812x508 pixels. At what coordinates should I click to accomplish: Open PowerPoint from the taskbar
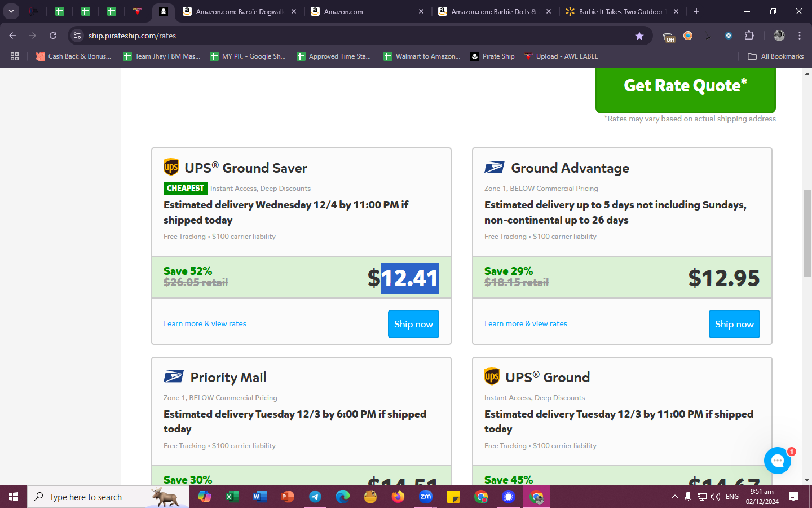tap(287, 497)
